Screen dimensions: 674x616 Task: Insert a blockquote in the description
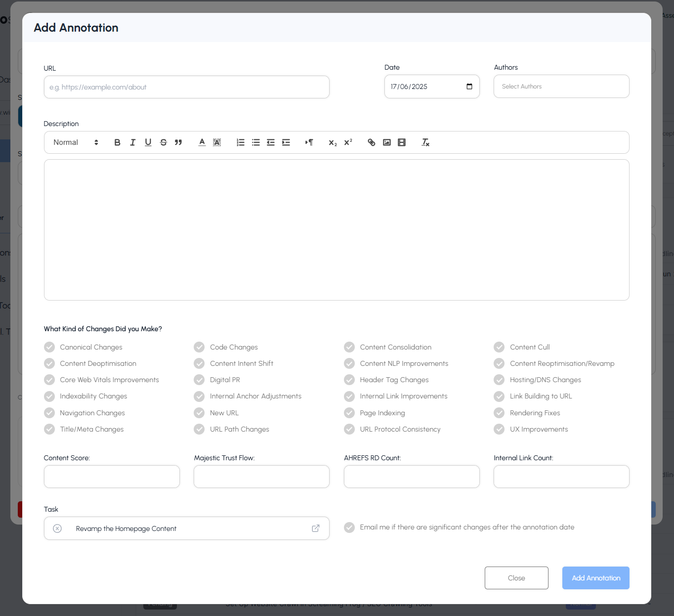tap(178, 142)
